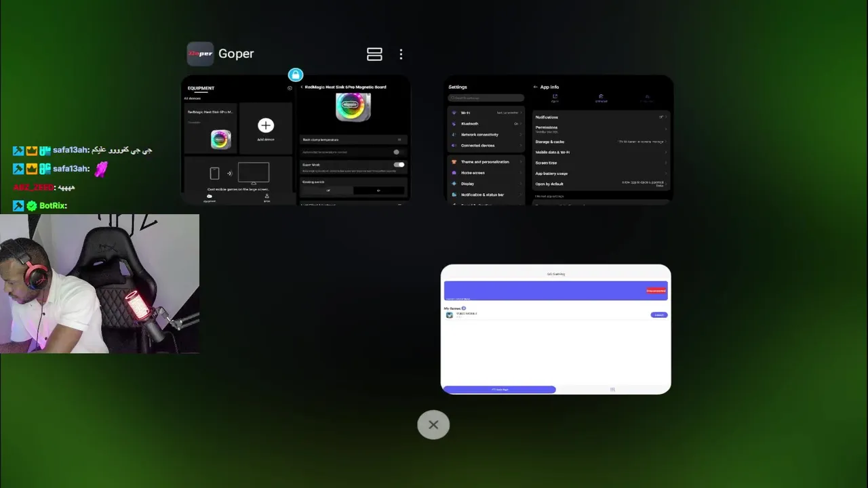Open Bluetooth in Settings list
This screenshot has height=488, width=868.
click(x=486, y=123)
